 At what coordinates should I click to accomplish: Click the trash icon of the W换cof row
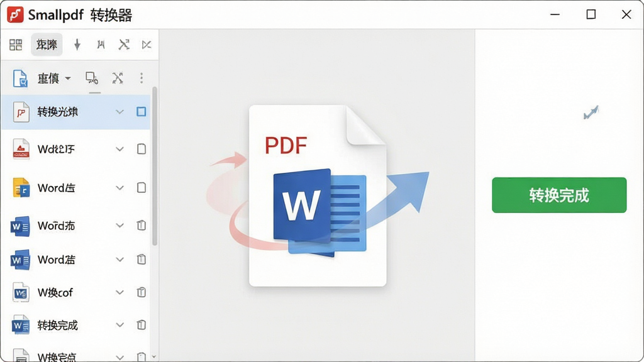coord(142,292)
